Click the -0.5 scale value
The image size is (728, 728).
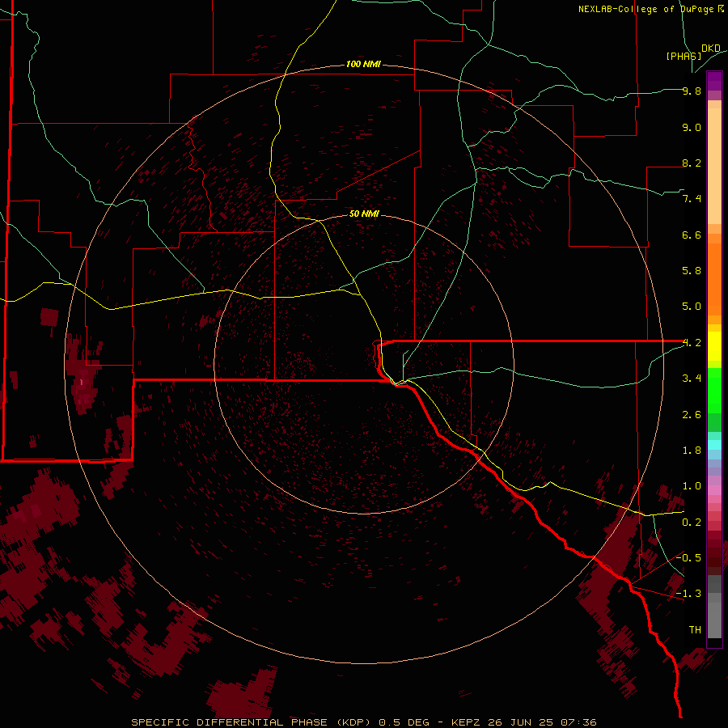(688, 557)
